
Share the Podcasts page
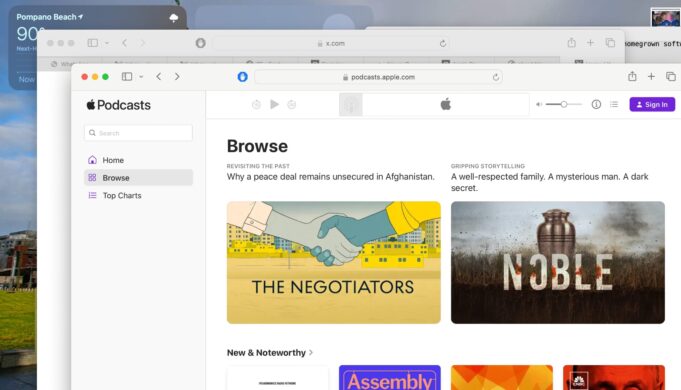(632, 76)
